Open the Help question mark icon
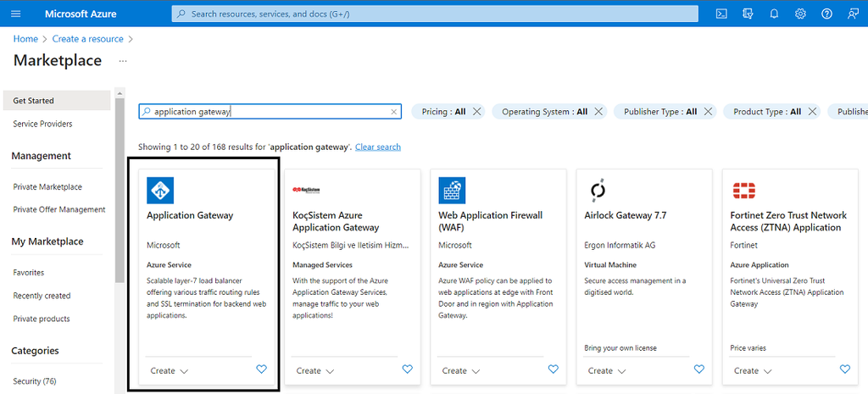The width and height of the screenshot is (868, 394). click(x=826, y=14)
